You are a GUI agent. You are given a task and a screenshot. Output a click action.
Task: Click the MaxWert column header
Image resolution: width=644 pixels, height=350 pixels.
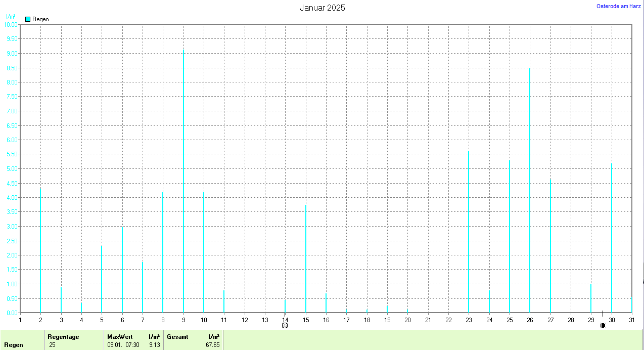coord(119,337)
